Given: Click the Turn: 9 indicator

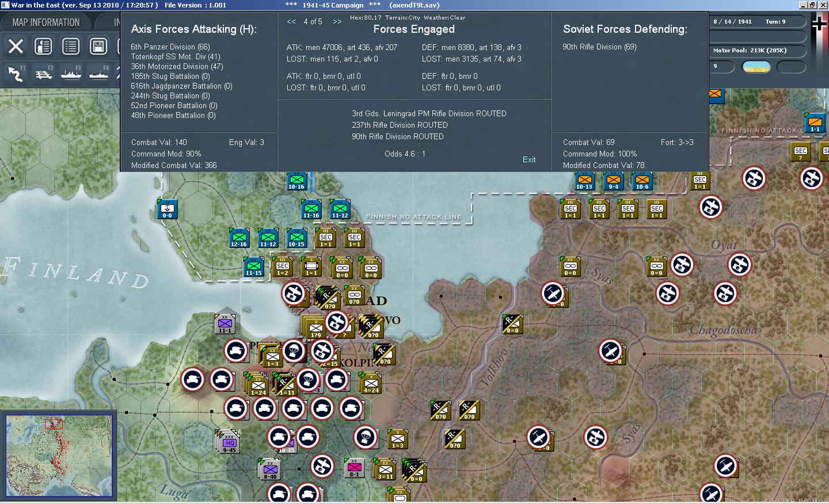Looking at the screenshot, I should (x=775, y=21).
